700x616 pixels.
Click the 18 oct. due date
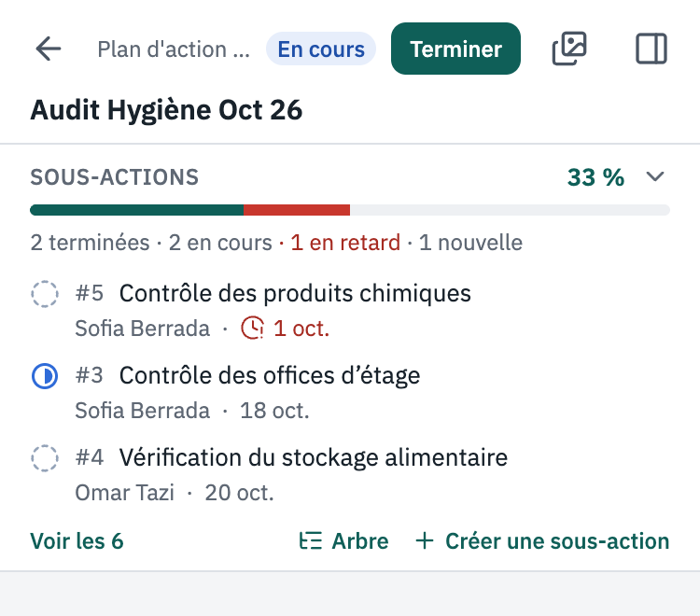[274, 411]
